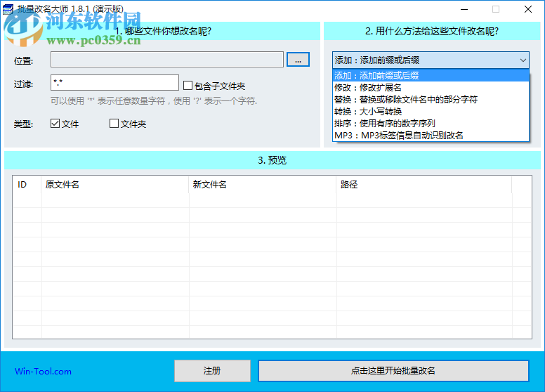Uncheck the 文件 type checkbox
Viewport: 545px width, 392px height.
click(x=55, y=124)
